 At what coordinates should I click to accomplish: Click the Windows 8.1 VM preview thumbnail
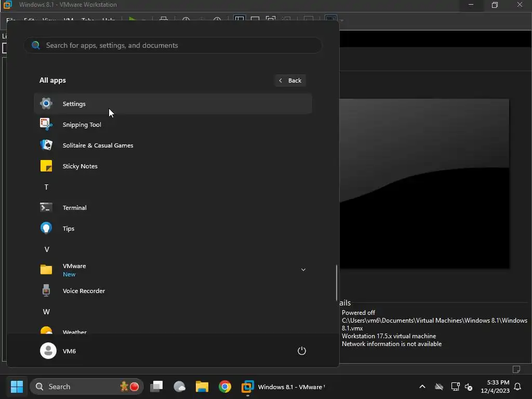(x=424, y=183)
